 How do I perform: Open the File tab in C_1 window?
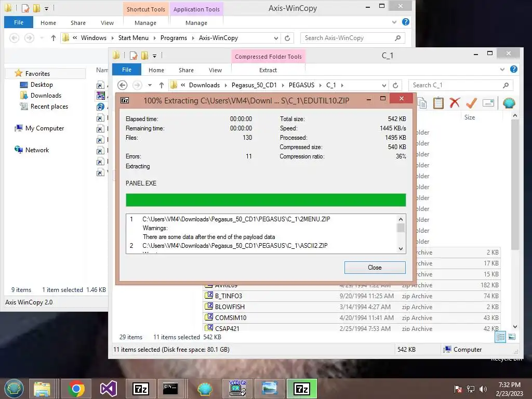coord(127,70)
